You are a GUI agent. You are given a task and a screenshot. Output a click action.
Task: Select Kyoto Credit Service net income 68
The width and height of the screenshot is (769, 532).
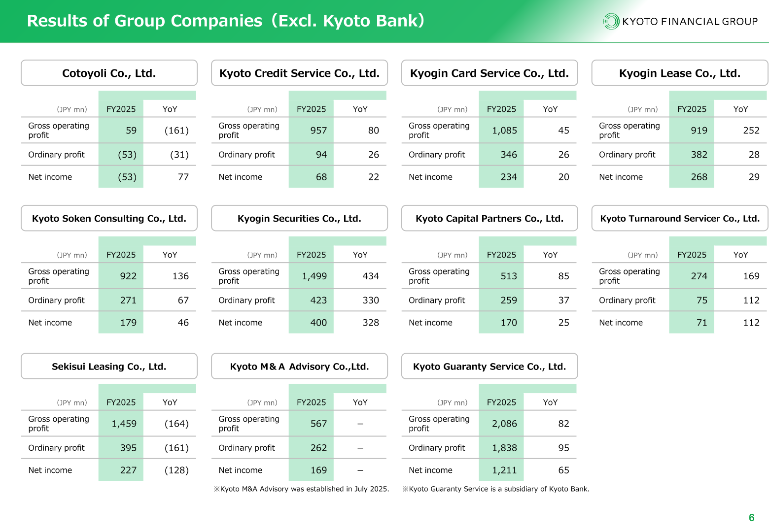[x=321, y=177]
